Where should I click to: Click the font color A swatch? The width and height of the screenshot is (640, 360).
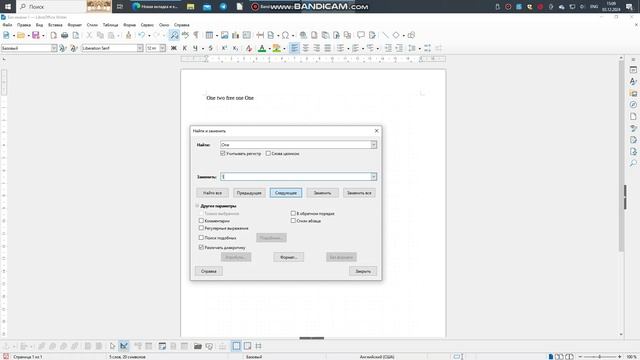262,49
